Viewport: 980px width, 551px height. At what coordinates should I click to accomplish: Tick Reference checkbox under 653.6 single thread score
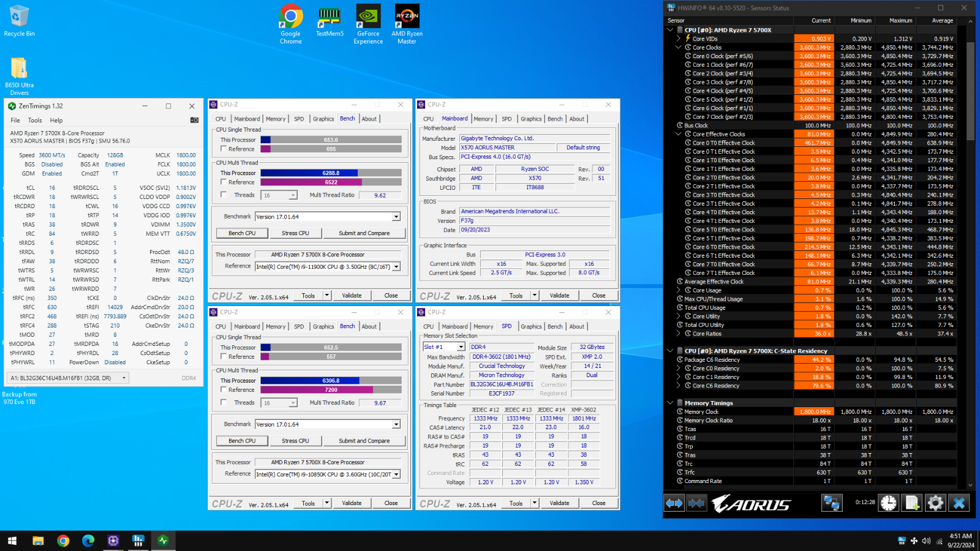(224, 149)
